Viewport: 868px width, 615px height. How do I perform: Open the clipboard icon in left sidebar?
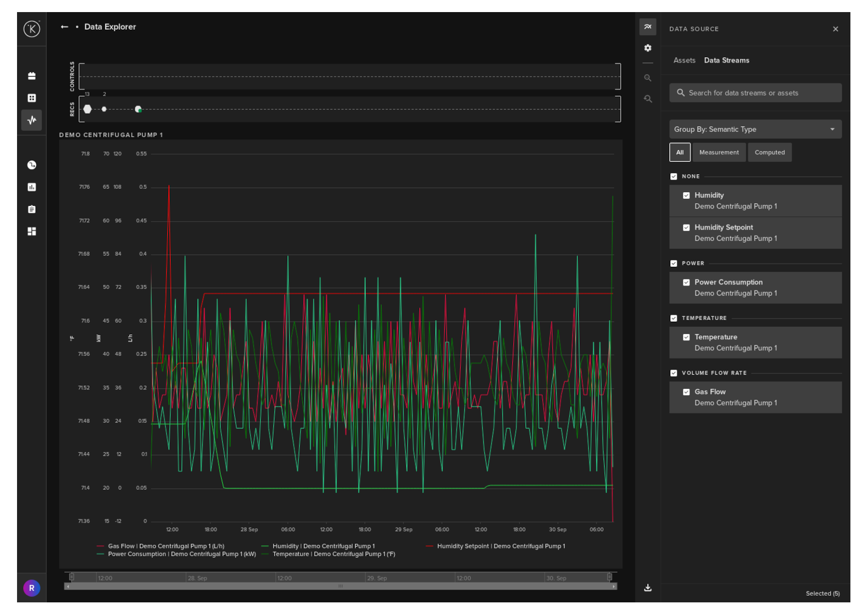32,209
